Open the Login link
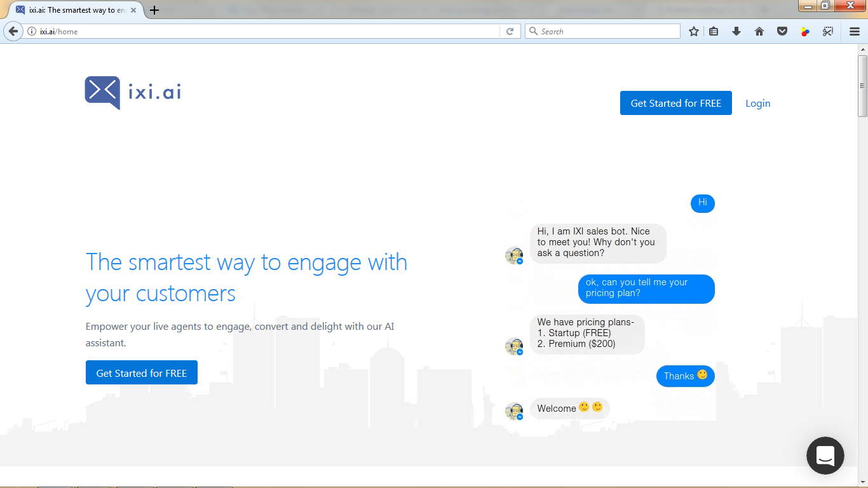868x488 pixels. click(x=757, y=103)
